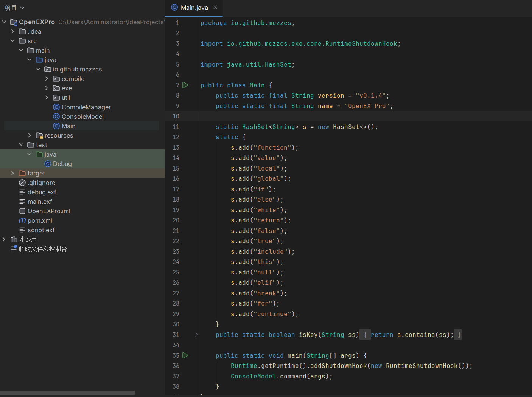Select the CompileManager tree row

click(x=82, y=107)
